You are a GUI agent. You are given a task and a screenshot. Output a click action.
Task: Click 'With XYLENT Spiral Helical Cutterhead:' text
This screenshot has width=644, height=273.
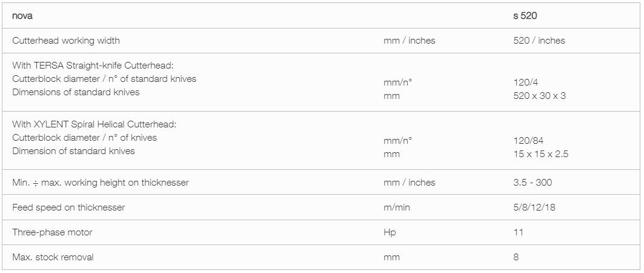tap(97, 124)
